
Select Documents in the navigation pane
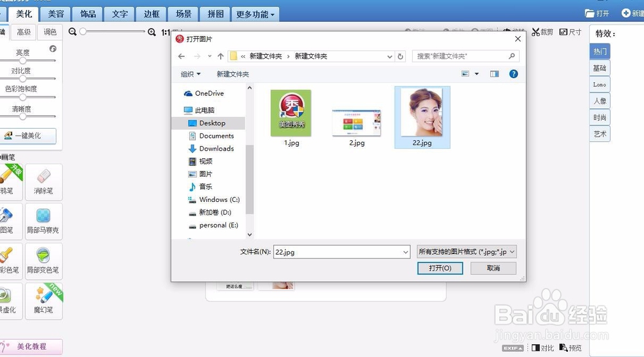pyautogui.click(x=211, y=136)
